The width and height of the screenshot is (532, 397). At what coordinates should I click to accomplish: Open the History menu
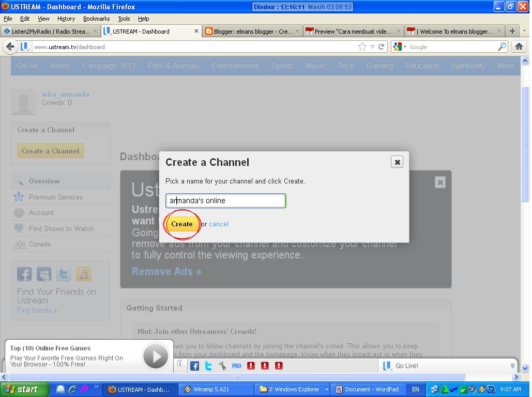pyautogui.click(x=66, y=18)
